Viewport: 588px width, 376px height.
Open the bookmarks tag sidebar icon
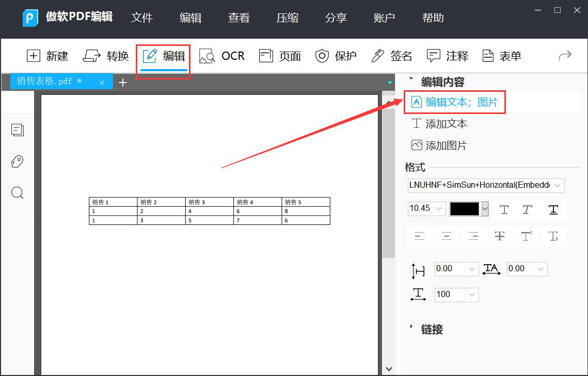(x=17, y=161)
